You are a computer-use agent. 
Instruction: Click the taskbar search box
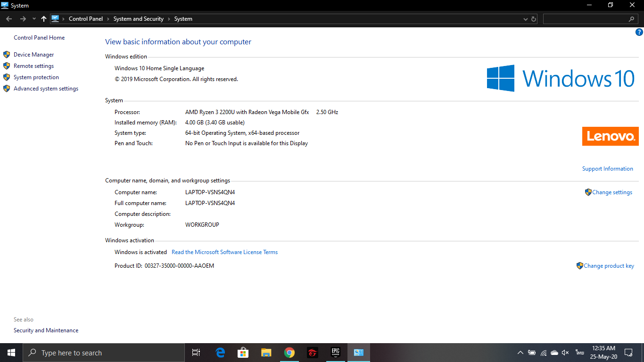pos(104,353)
